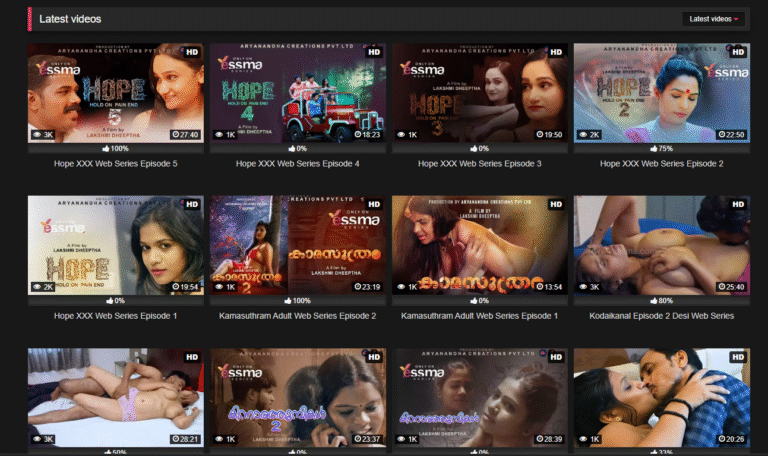Open the Hope XXX Web Series Episode 4 title link

click(x=297, y=164)
